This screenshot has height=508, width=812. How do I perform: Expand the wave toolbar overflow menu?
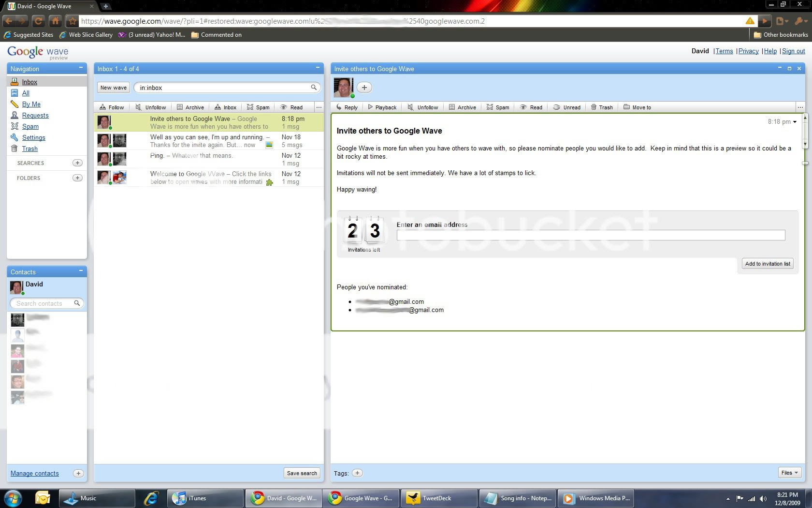[800, 107]
